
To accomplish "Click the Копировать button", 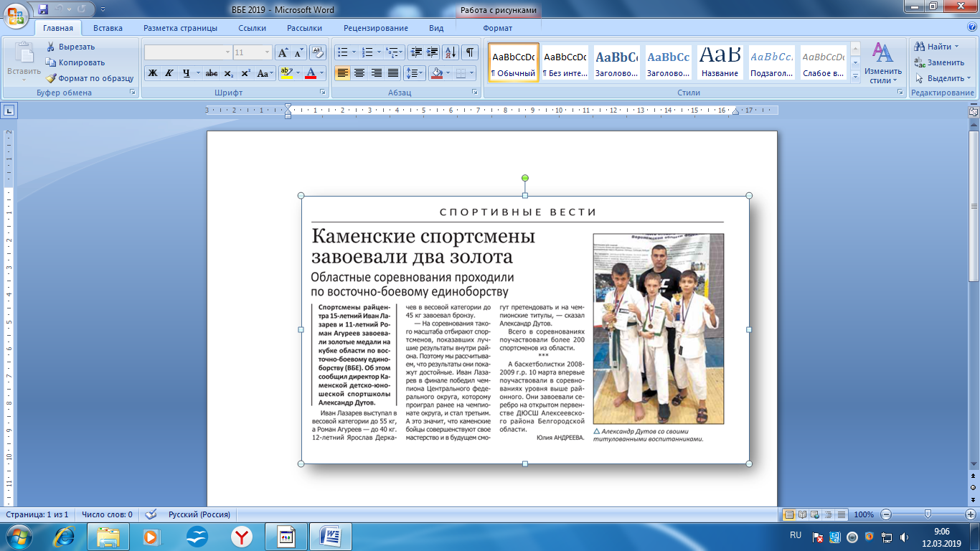I will click(81, 62).
